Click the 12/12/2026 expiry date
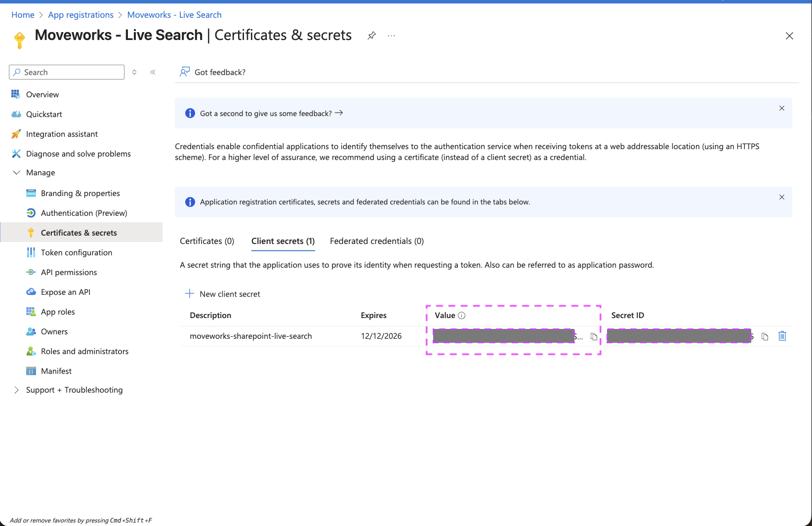Screen dimensions: 812x526 [381, 336]
